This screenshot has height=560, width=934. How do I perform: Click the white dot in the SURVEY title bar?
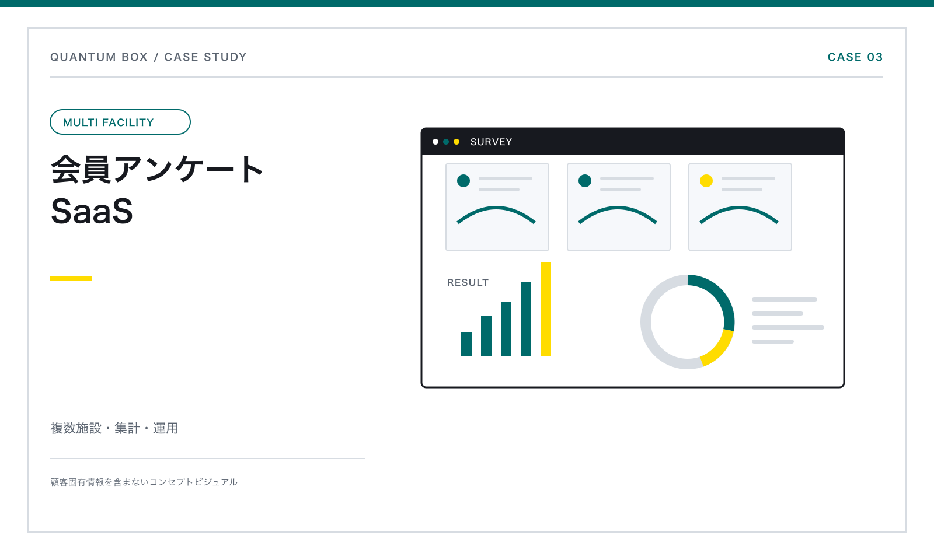[x=435, y=142]
